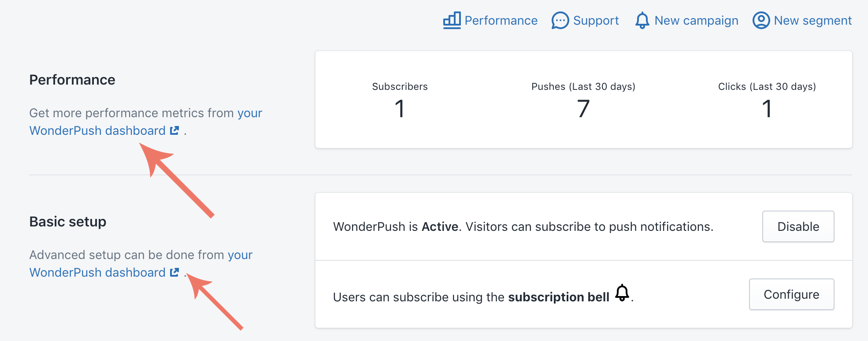Open the Support menu item
The image size is (868, 341).
pos(585,20)
